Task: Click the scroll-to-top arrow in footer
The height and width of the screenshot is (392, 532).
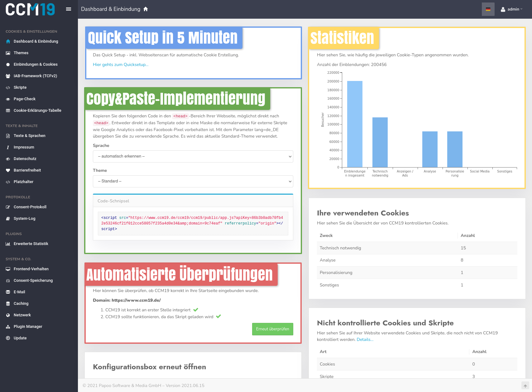Action: click(x=525, y=386)
